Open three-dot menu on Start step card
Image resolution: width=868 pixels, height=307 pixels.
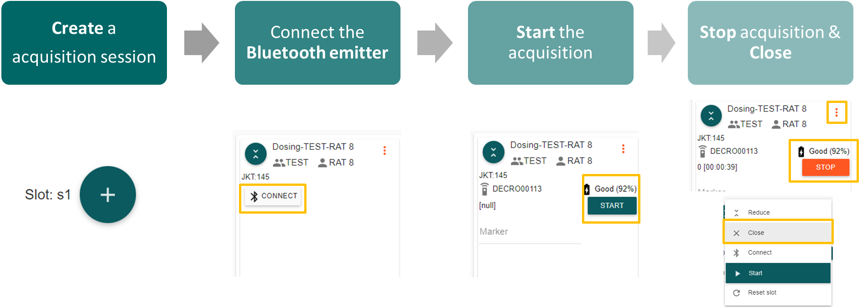tap(623, 149)
